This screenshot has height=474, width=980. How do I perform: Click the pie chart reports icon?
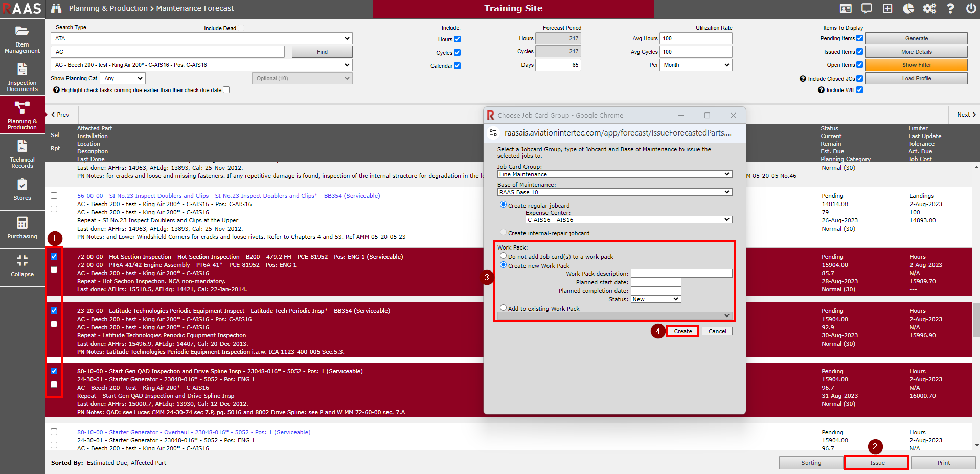click(908, 9)
